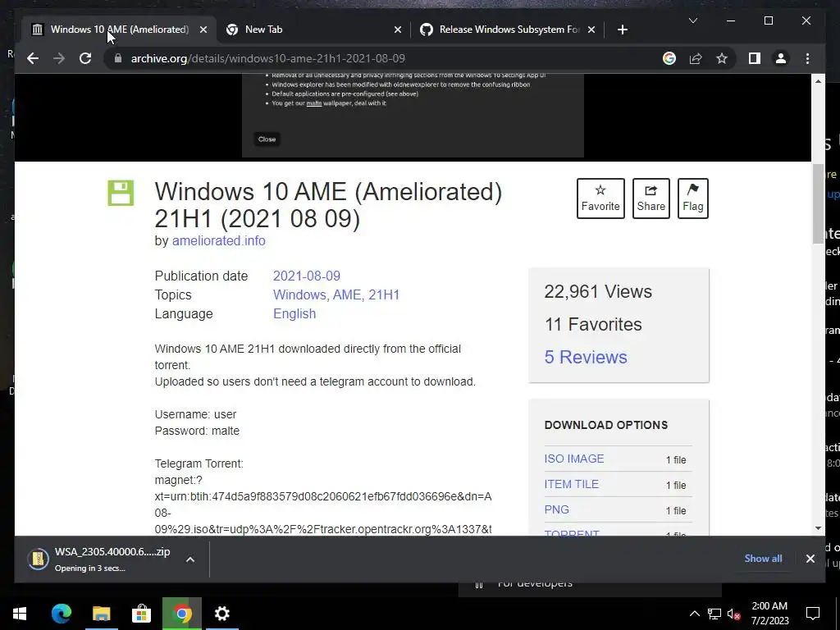The width and height of the screenshot is (840, 630).
Task: Open the network status tray icon
Action: click(714, 614)
